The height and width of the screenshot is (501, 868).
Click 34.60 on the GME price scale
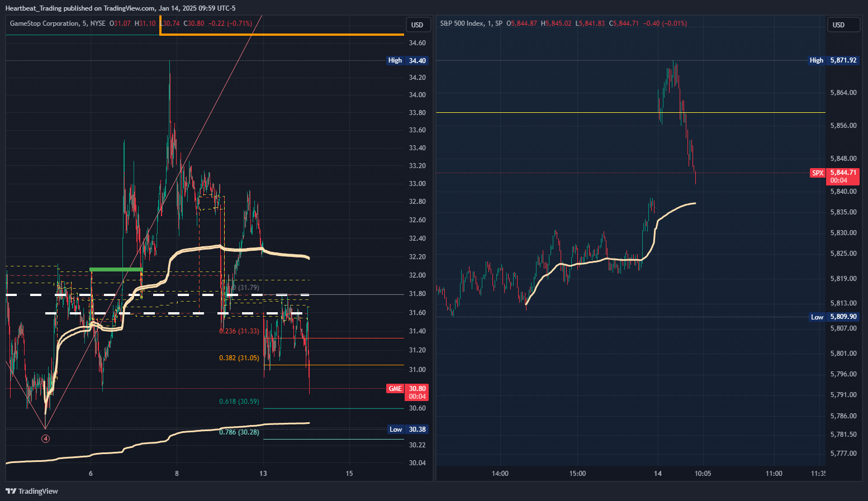417,43
